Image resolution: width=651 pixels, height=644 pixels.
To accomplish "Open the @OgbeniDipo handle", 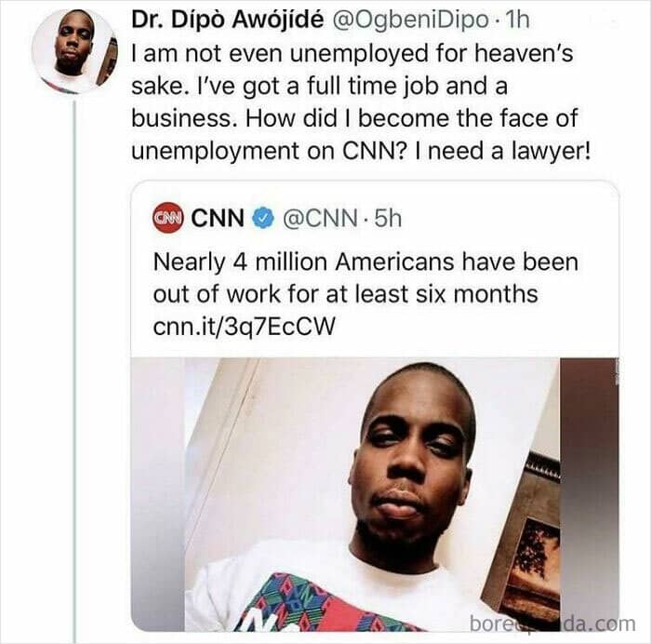I will click(x=409, y=20).
